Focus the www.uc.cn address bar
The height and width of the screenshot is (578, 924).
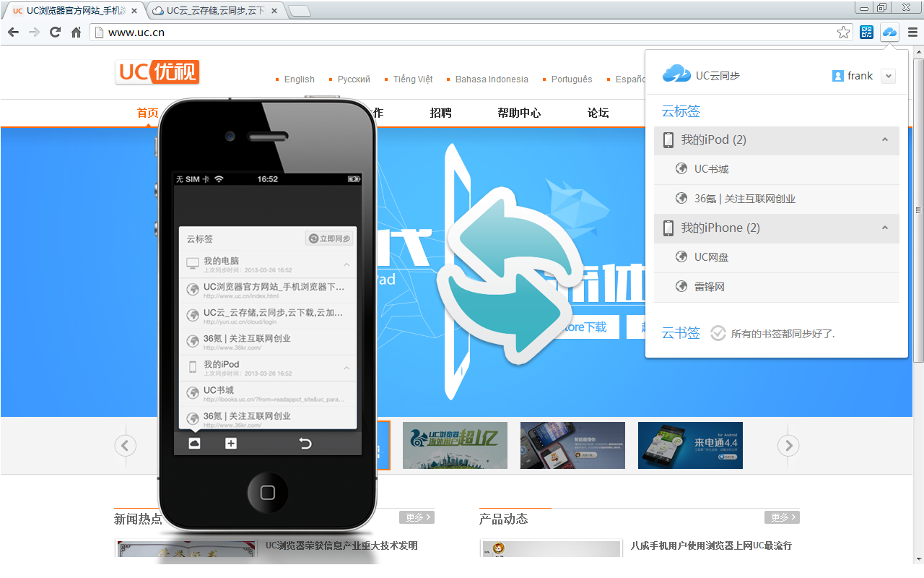[462, 33]
